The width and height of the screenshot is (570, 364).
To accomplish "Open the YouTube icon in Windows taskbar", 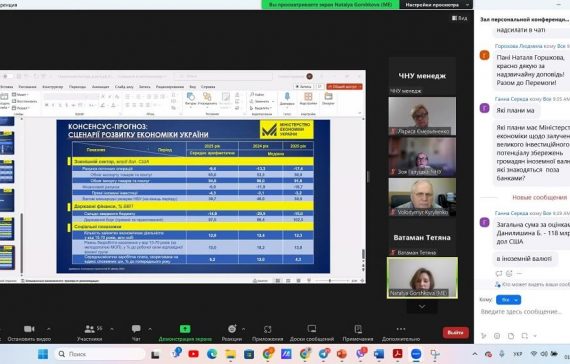I will [x=193, y=354].
